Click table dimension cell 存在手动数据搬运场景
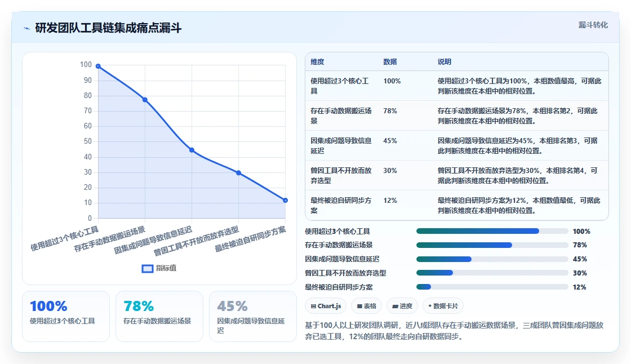The height and width of the screenshot is (364, 631). 341,116
